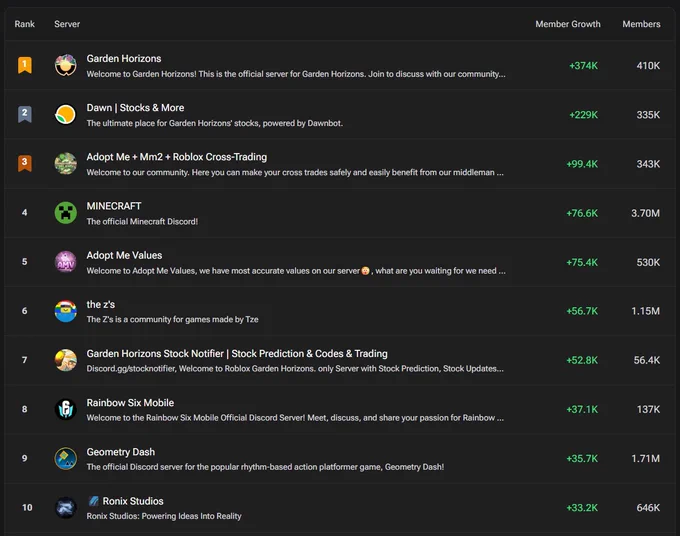Click the Discord.gg/stocknotifier description text

click(x=295, y=369)
